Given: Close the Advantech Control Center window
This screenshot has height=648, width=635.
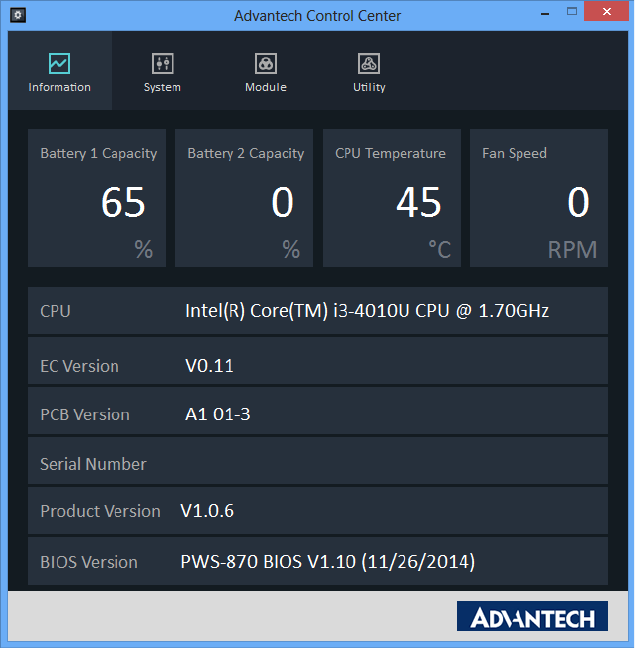Looking at the screenshot, I should click(606, 11).
